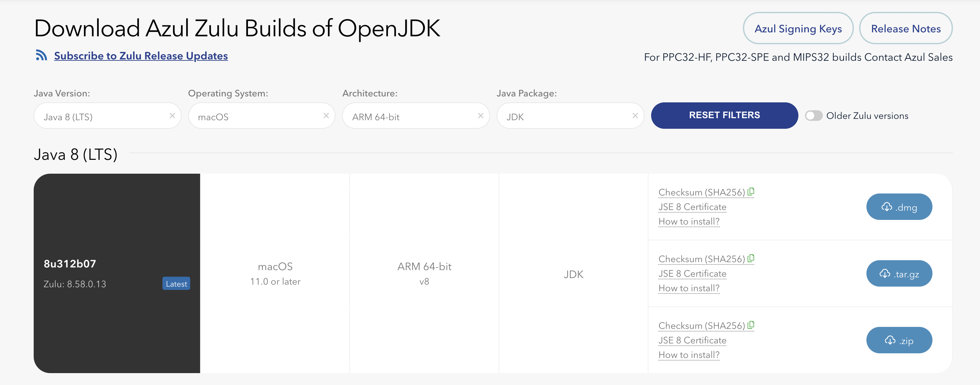Open JSE 8 Certificate link for .zip

coord(692,340)
